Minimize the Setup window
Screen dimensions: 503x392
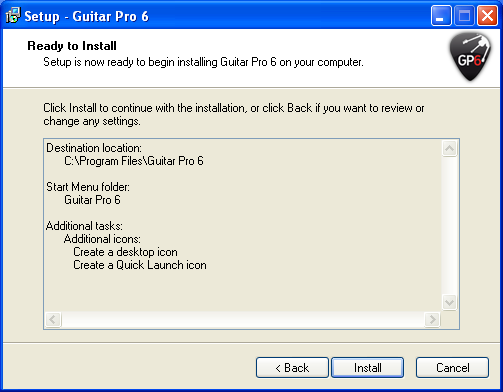click(x=441, y=15)
